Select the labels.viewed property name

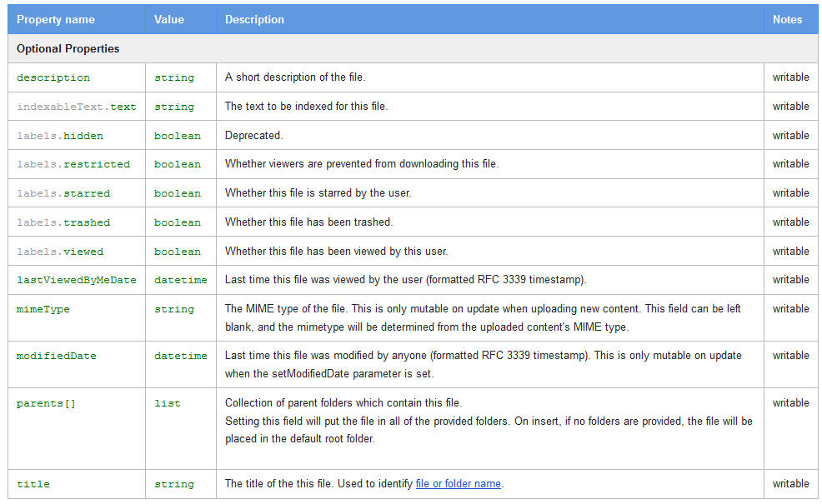point(60,252)
